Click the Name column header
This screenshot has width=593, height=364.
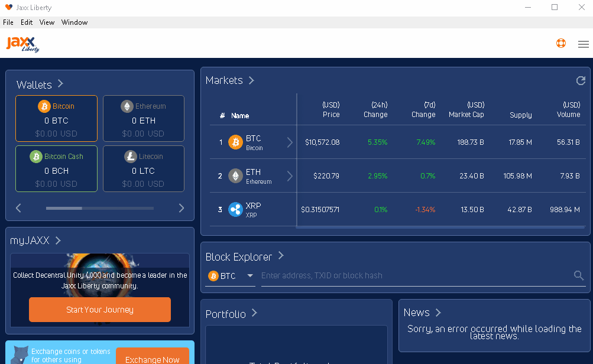coord(240,116)
